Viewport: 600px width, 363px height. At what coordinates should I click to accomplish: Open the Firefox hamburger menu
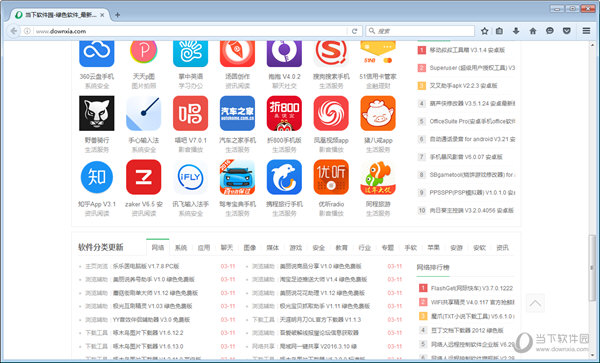pyautogui.click(x=586, y=31)
